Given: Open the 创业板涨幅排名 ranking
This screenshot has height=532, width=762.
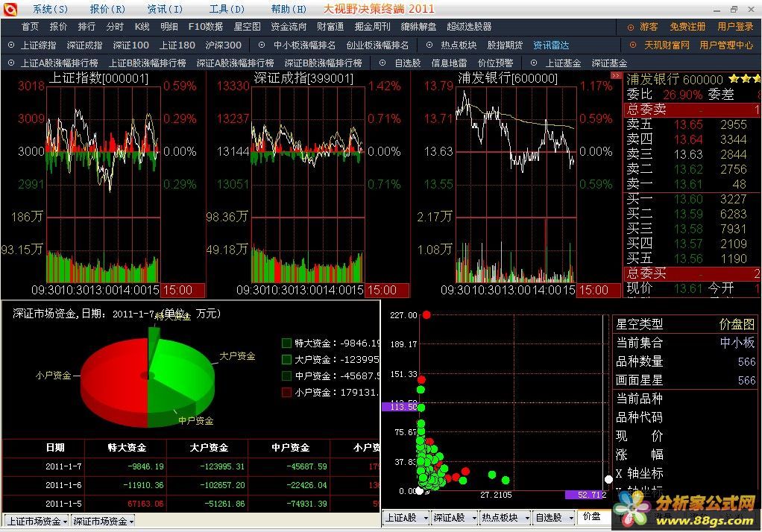Looking at the screenshot, I should 377,45.
